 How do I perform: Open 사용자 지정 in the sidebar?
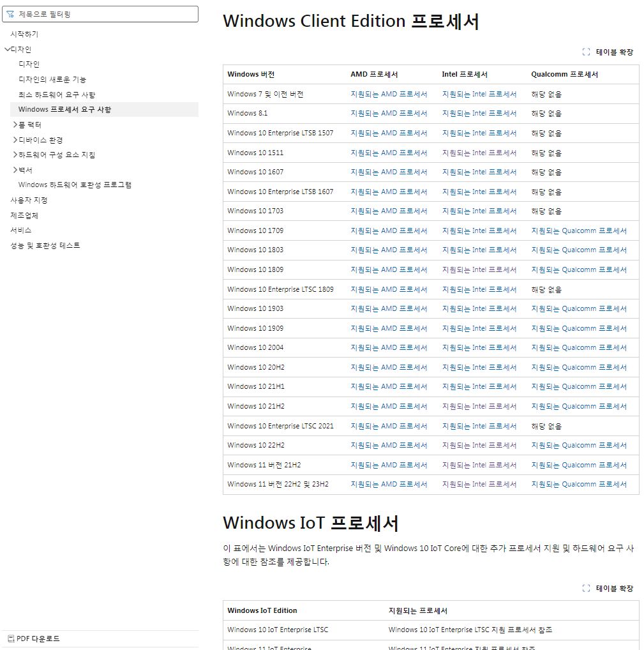click(29, 200)
